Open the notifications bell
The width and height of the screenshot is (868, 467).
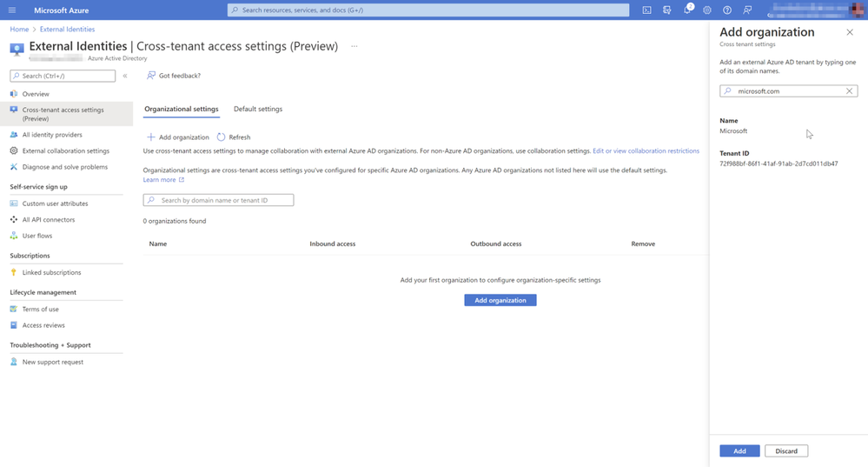[687, 10]
